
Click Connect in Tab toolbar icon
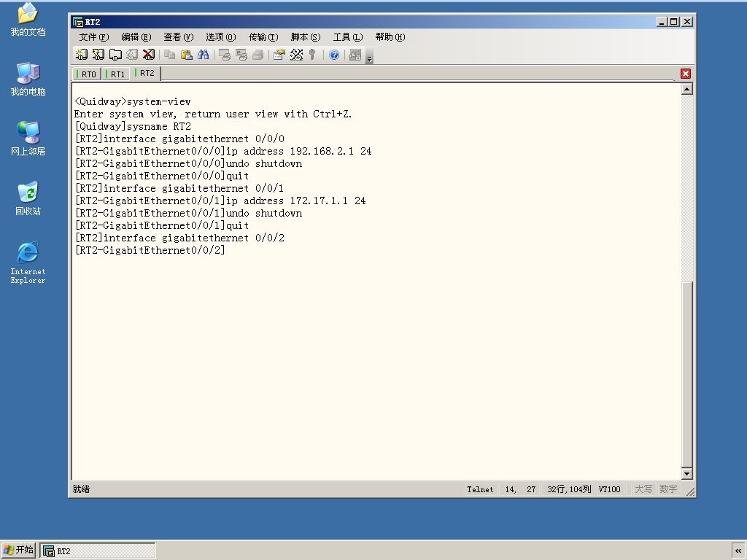(115, 55)
